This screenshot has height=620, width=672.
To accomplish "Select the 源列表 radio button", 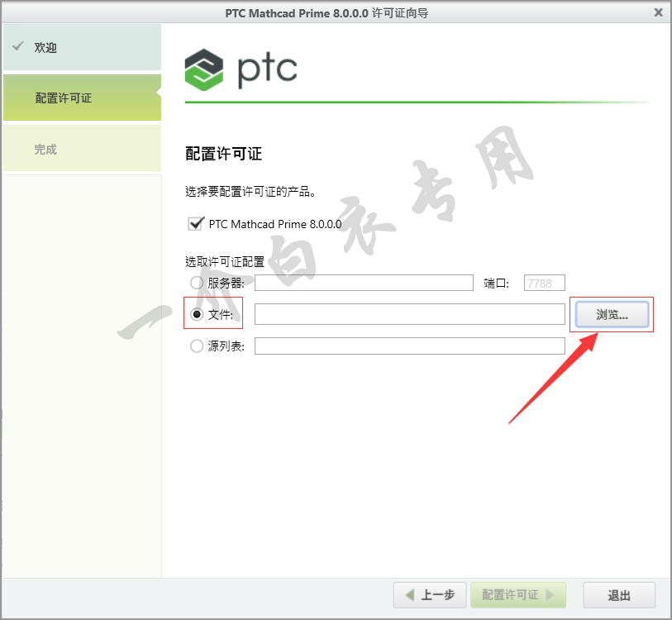I will pos(197,346).
